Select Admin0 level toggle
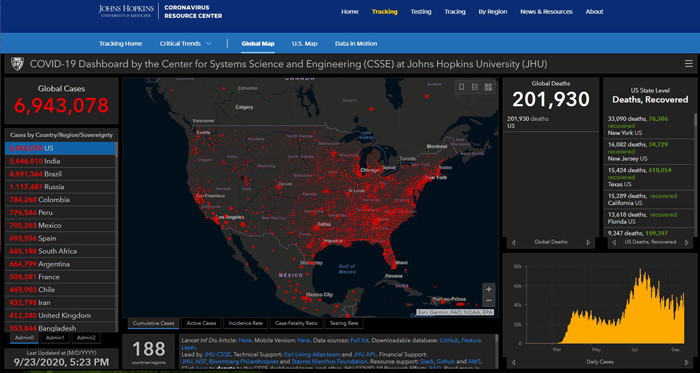700x373 pixels. click(24, 338)
